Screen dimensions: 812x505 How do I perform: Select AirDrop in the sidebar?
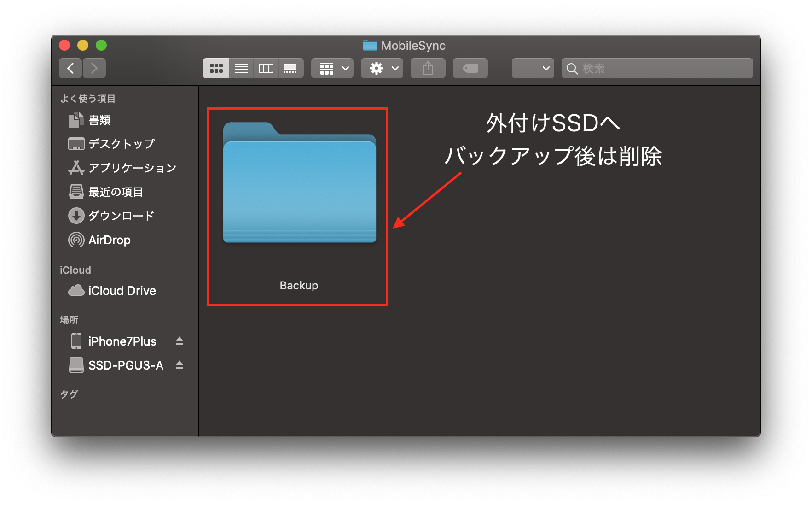(109, 240)
